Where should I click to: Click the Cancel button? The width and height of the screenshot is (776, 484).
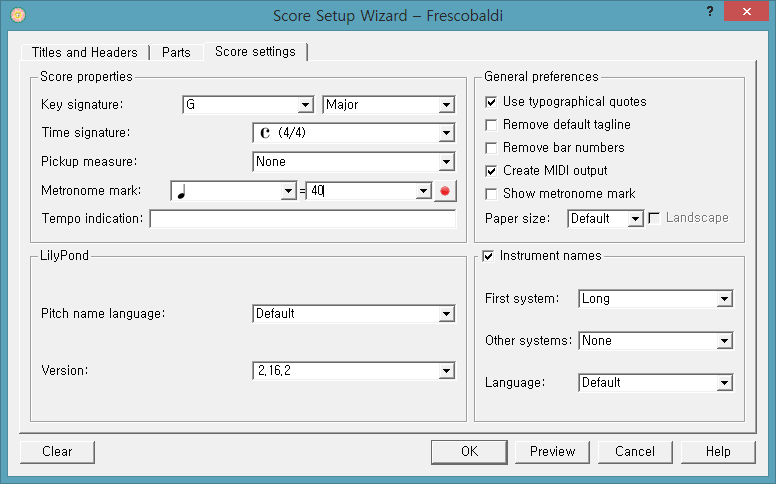635,452
